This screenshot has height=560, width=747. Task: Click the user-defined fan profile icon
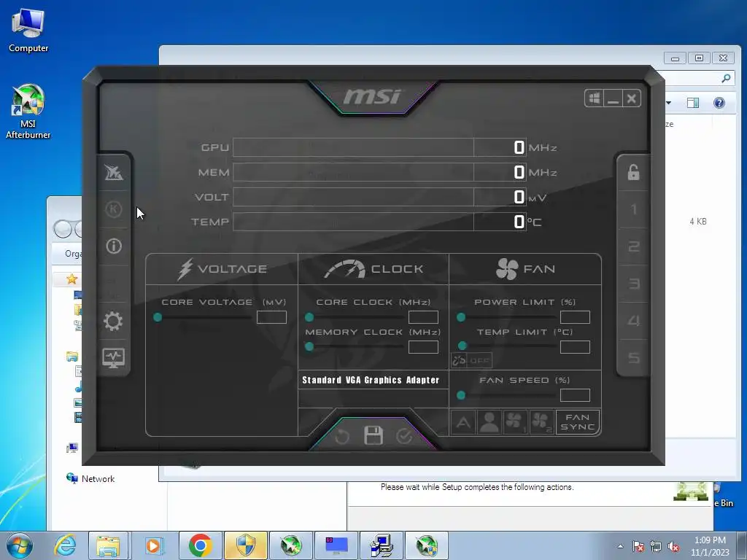[x=489, y=422]
